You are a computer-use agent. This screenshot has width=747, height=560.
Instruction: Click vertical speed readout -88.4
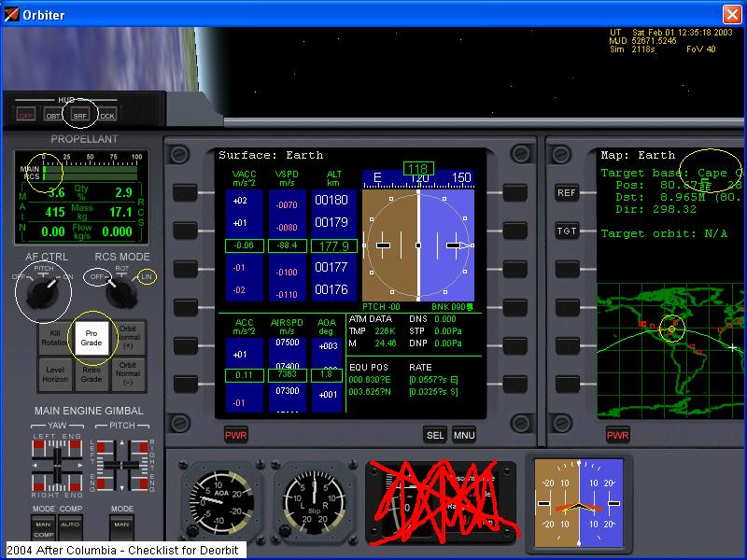coord(287,245)
